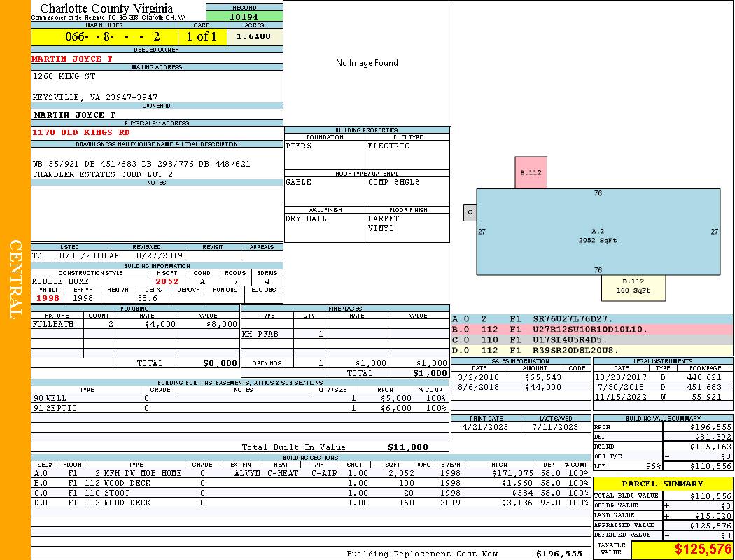Click MH PFAB fireplace type
Screen dimensions: 735x560
pos(260,335)
